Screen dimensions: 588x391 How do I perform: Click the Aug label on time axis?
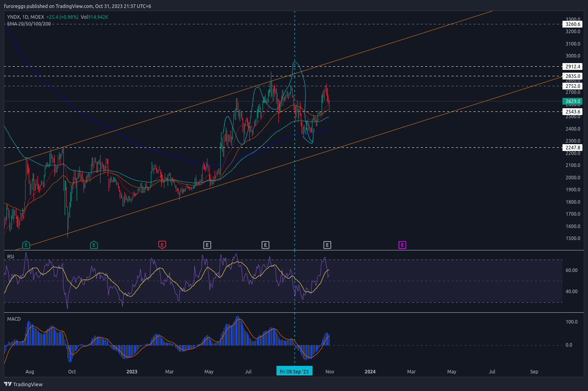(x=30, y=372)
